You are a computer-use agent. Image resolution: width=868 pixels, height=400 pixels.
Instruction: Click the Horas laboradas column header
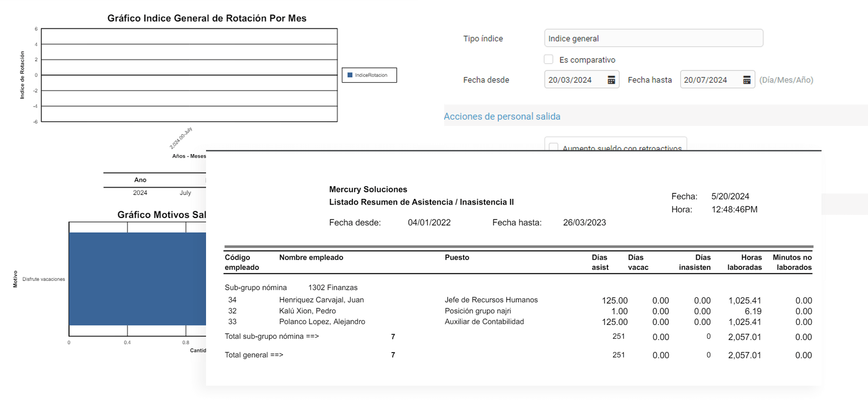745,262
